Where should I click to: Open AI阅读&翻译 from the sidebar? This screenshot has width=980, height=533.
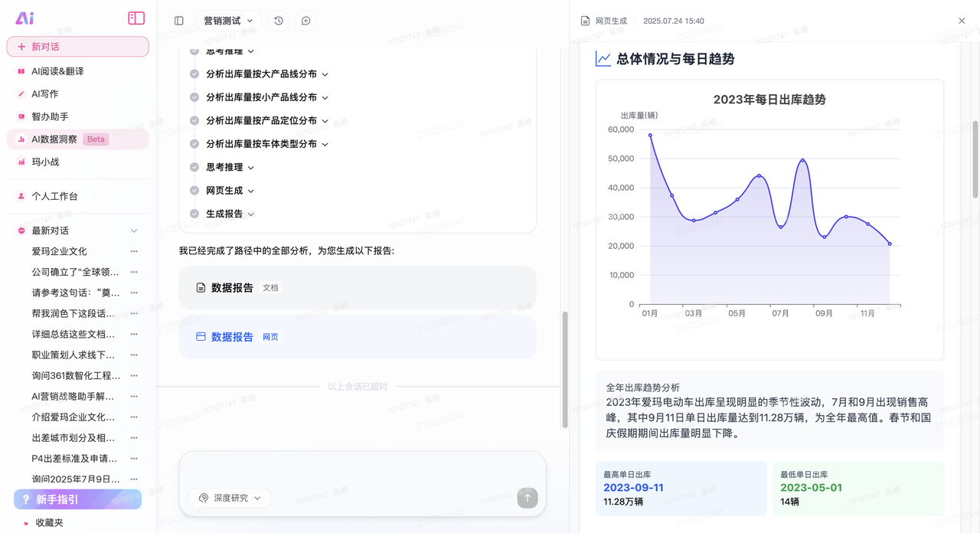coord(57,70)
